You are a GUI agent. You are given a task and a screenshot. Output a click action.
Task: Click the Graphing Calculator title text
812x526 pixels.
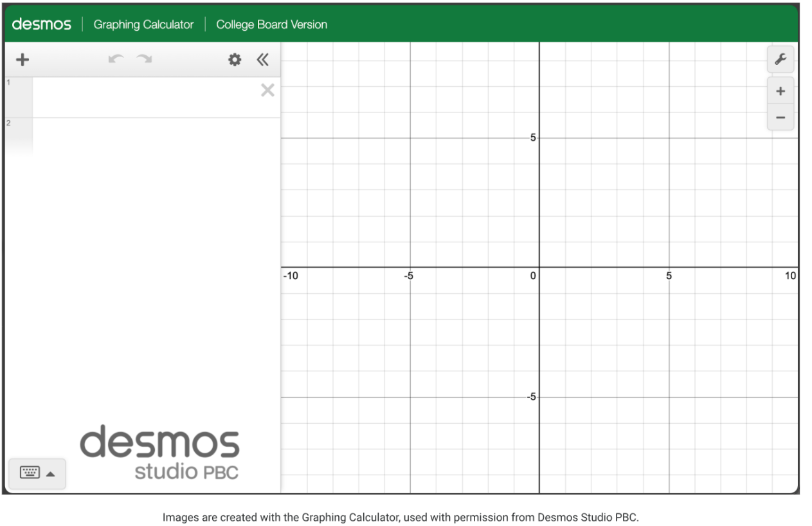click(x=143, y=24)
